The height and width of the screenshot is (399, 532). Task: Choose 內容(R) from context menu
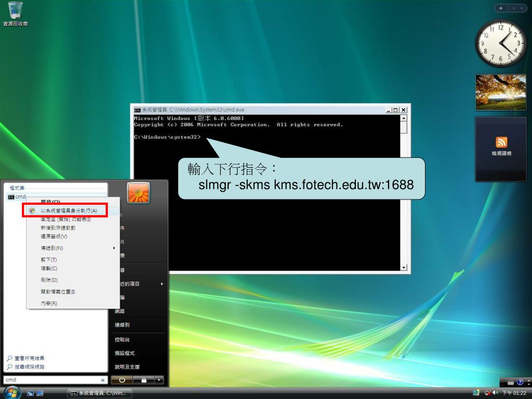coord(49,303)
